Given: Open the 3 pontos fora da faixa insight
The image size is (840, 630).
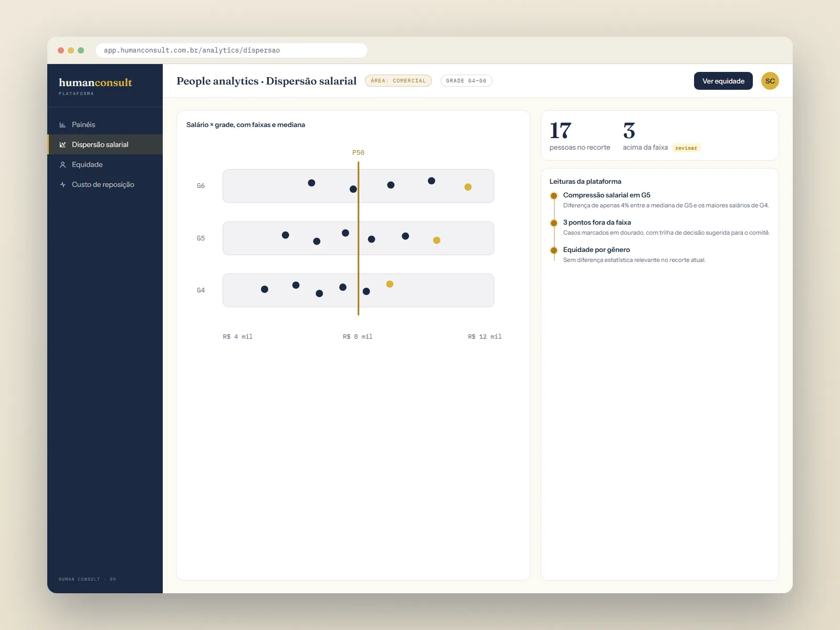Looking at the screenshot, I should point(666,227).
